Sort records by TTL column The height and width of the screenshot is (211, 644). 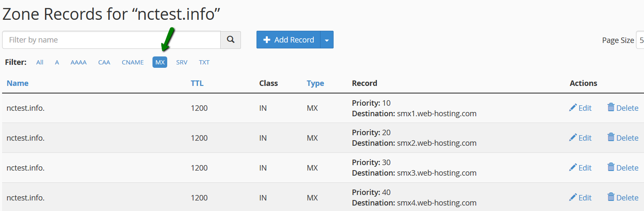pyautogui.click(x=197, y=83)
